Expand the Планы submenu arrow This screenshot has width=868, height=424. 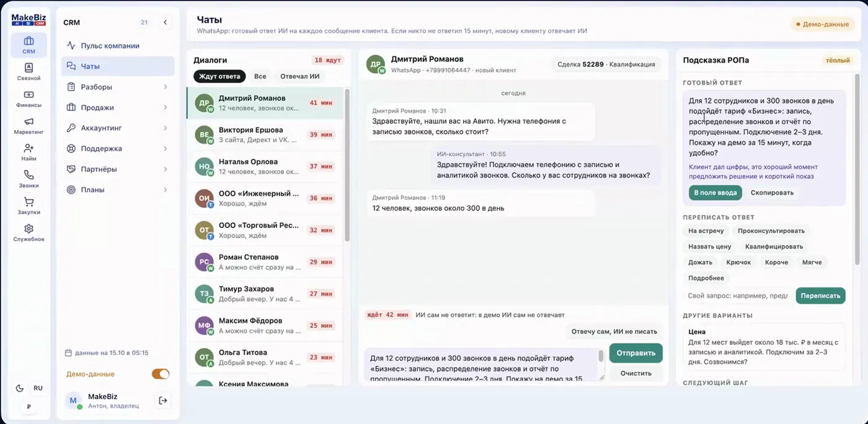point(166,190)
